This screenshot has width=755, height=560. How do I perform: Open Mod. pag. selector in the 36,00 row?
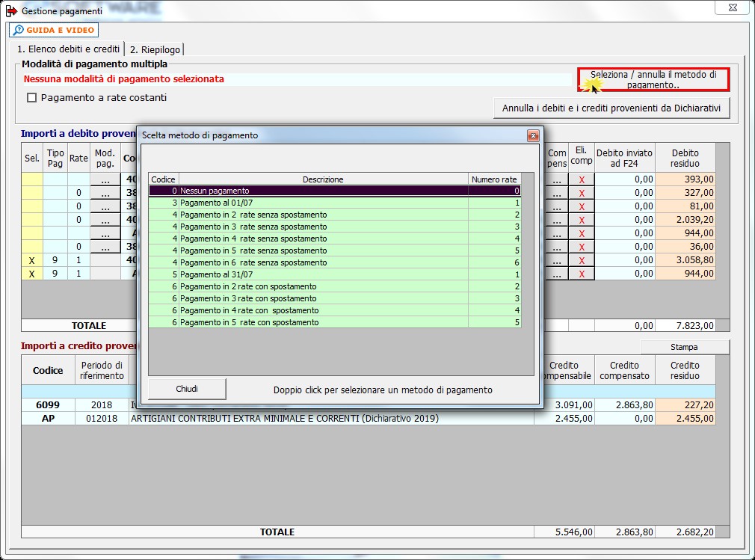click(105, 247)
